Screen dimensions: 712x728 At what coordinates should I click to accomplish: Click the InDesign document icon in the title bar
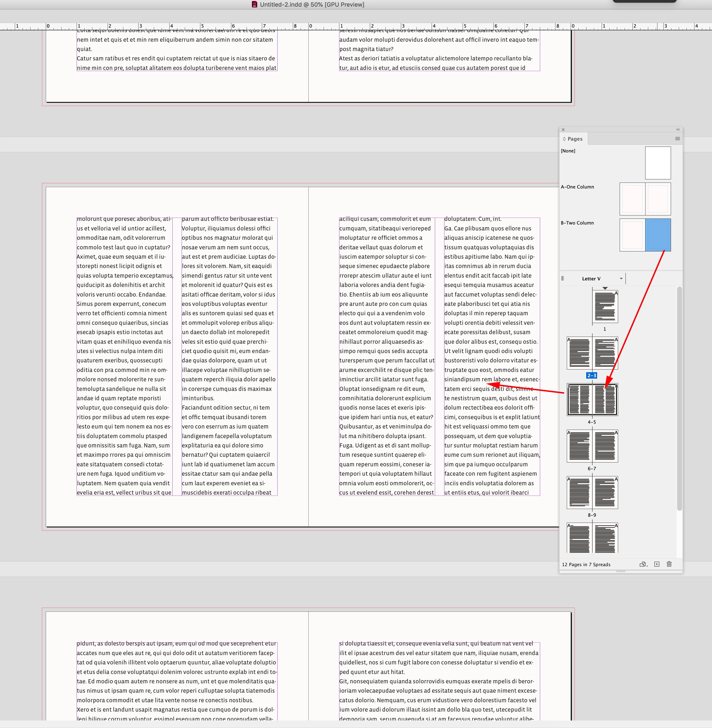click(254, 5)
